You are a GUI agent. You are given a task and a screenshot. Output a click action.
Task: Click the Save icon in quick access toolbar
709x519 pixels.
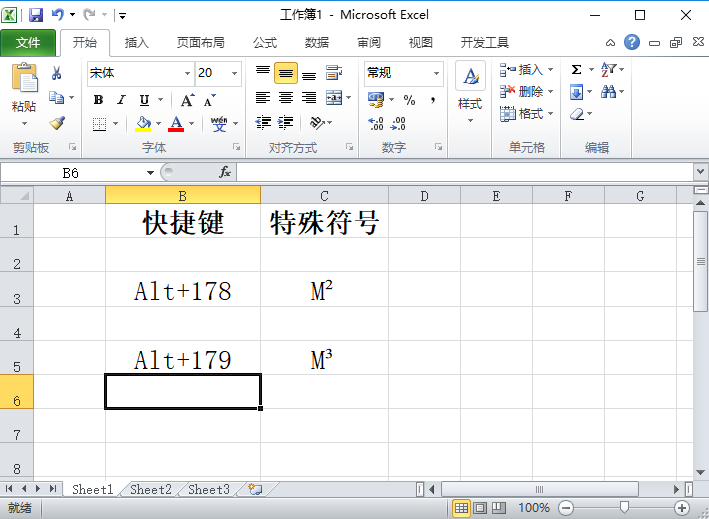click(36, 15)
